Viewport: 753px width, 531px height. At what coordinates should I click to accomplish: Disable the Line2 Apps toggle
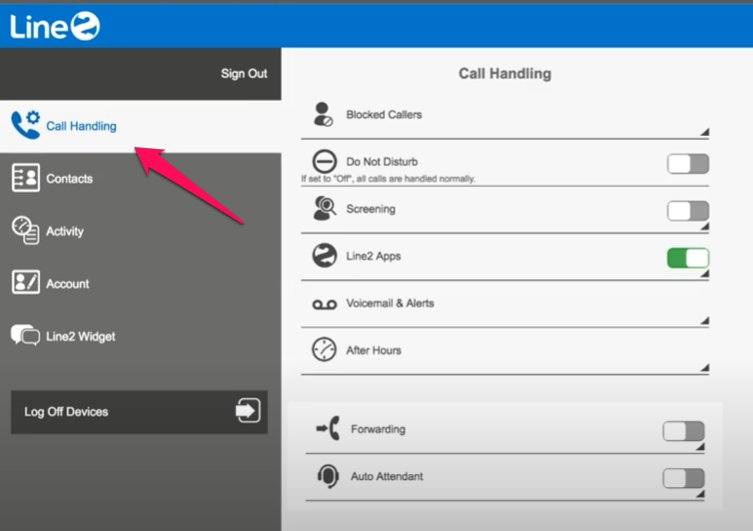(688, 258)
